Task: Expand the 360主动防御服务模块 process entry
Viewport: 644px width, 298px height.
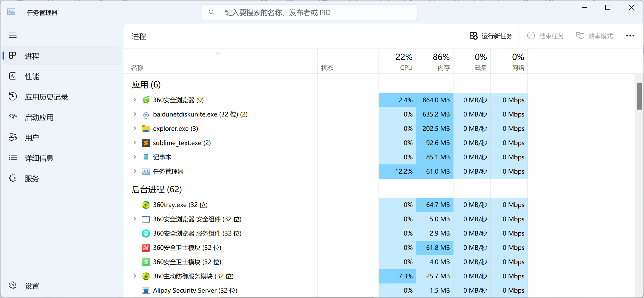Action: 135,276
